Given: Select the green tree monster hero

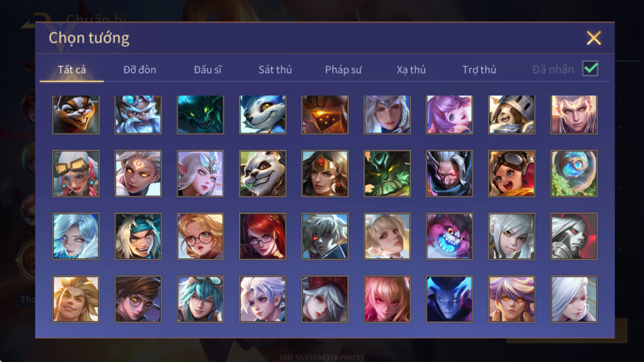Looking at the screenshot, I should coord(387,173).
